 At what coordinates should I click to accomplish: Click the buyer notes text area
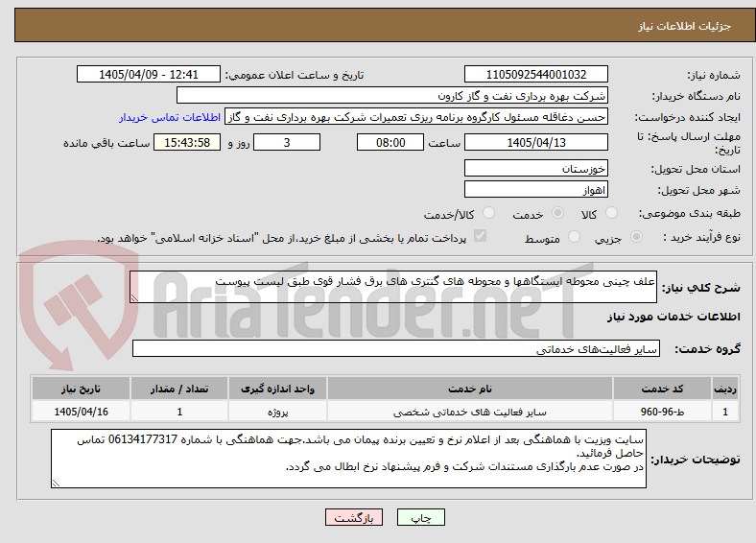348,459
